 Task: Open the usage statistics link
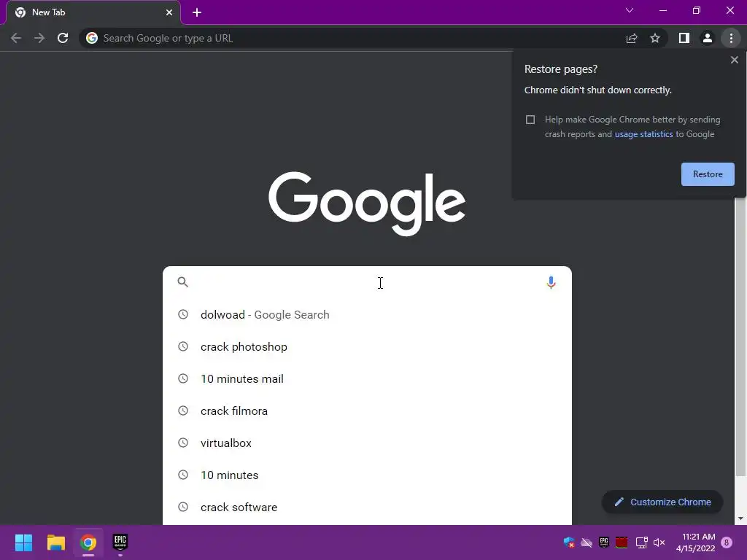pyautogui.click(x=643, y=134)
